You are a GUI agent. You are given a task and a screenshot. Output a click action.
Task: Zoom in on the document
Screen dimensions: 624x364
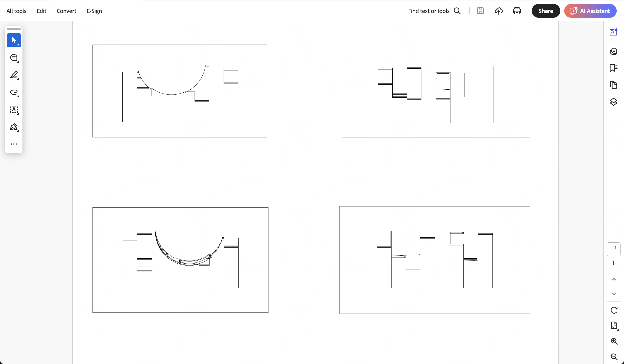tap(614, 341)
